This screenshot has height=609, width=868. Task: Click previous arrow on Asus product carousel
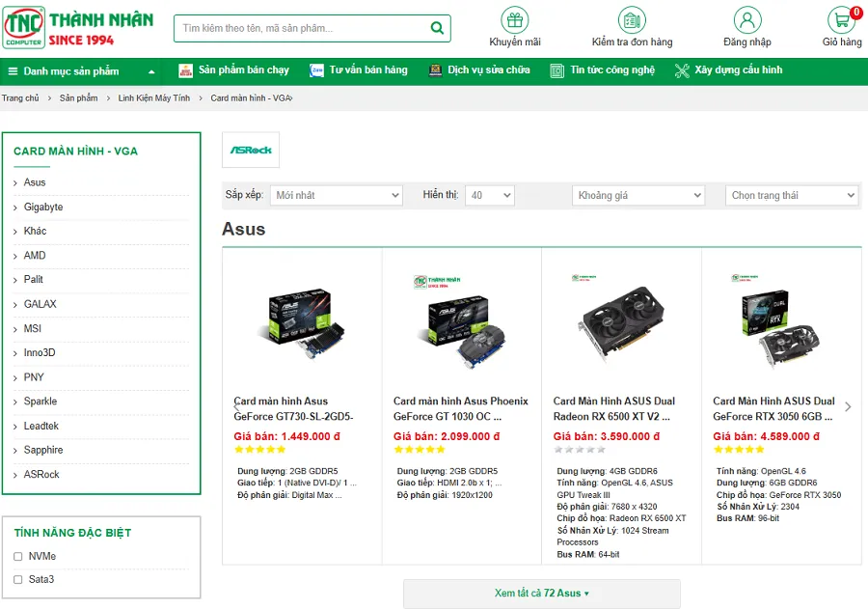[236, 406]
